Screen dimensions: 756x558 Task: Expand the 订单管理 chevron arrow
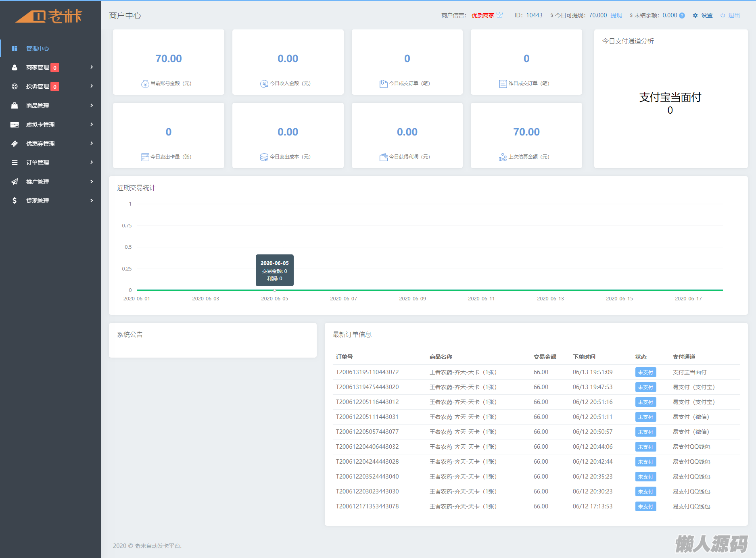click(x=92, y=162)
